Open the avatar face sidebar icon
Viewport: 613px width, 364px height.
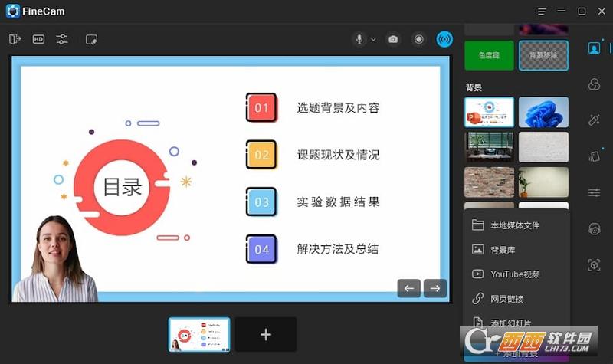point(595,229)
